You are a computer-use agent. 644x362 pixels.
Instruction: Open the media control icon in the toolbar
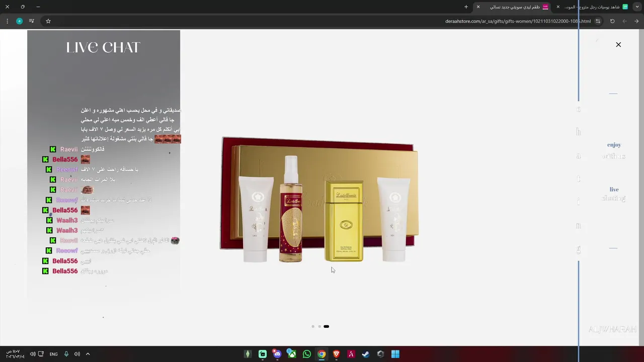pyautogui.click(x=31, y=21)
